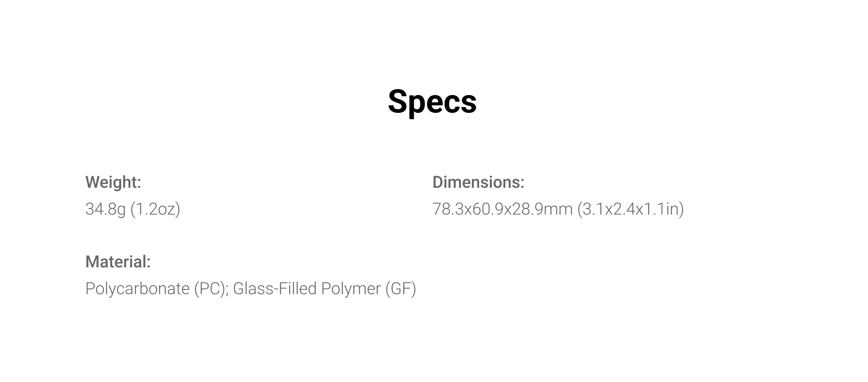Select the Dimensions: label
Viewport: 868px width, 382px height.
coord(478,182)
